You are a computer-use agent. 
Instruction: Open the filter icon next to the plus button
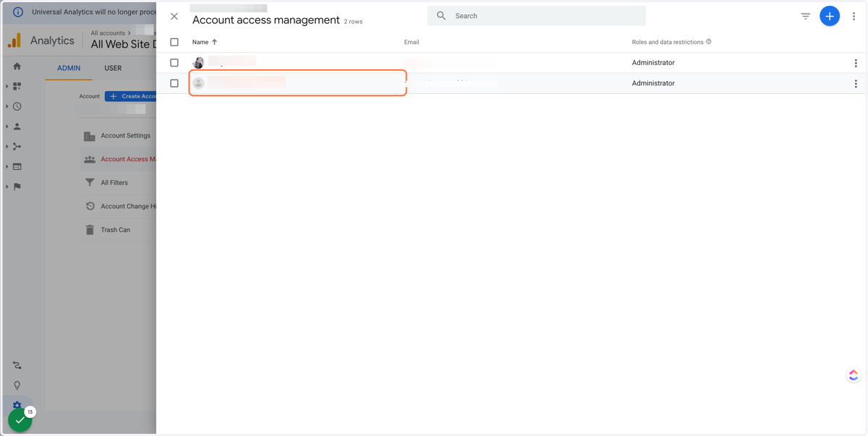pos(805,16)
